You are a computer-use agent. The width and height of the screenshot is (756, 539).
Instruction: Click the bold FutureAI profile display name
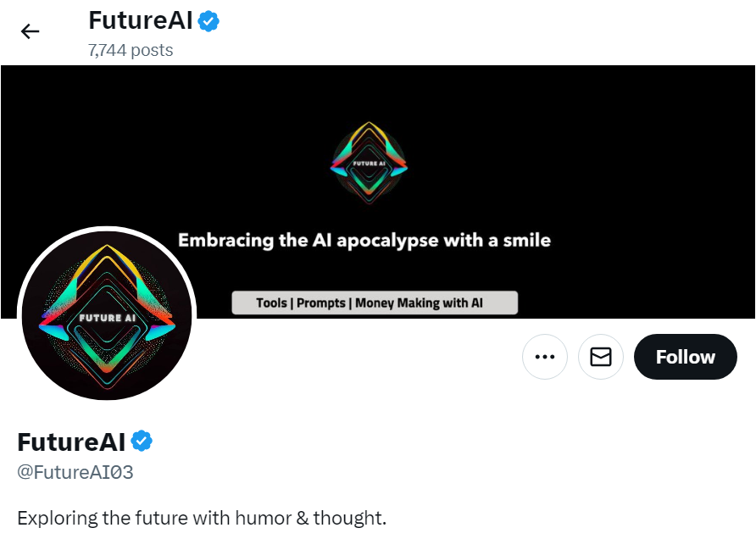pos(71,442)
